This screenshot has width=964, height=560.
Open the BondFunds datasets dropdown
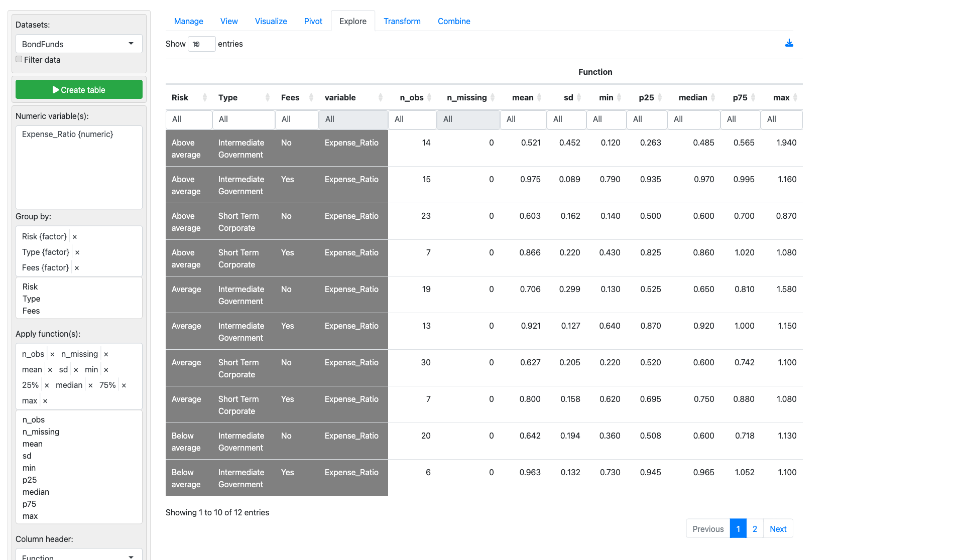click(79, 44)
